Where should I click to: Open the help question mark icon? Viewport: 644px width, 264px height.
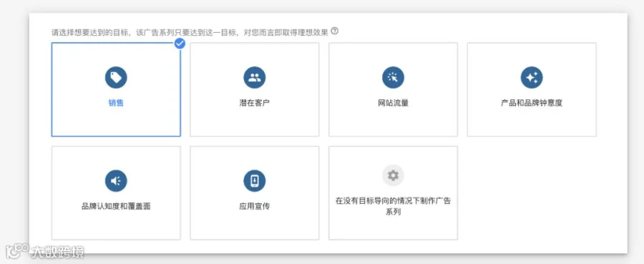coord(335,31)
